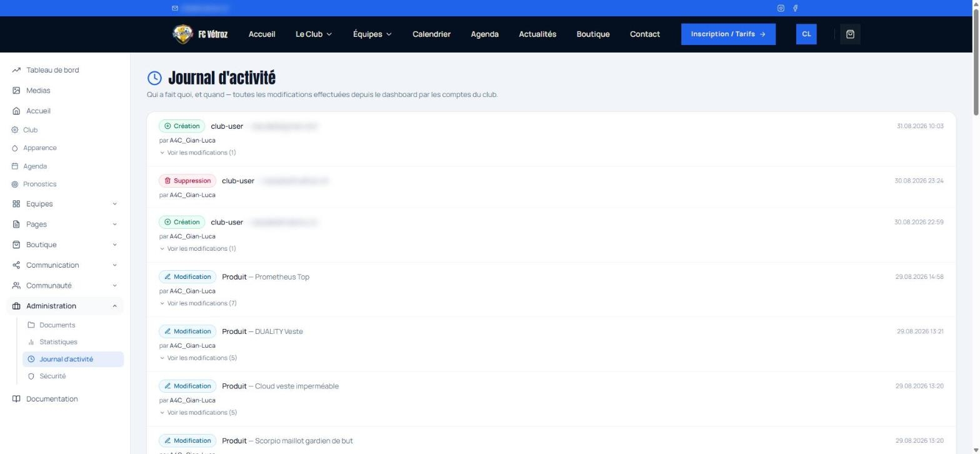Collapse the Administration sidebar group
The height and width of the screenshot is (454, 980).
tap(65, 306)
